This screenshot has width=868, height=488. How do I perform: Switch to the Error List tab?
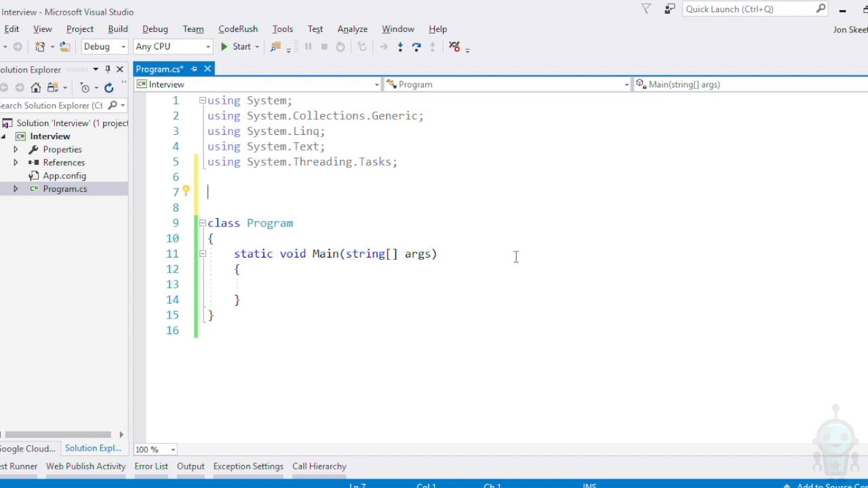(151, 466)
